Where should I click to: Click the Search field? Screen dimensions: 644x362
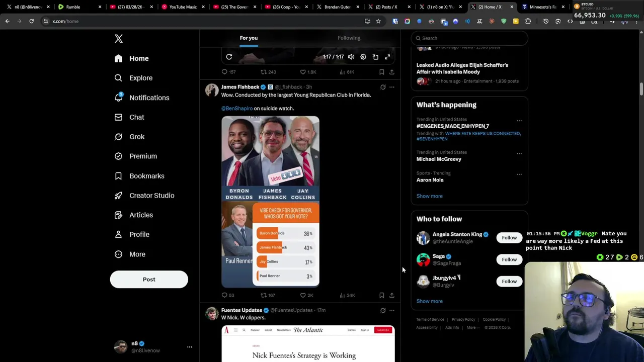[x=469, y=38]
